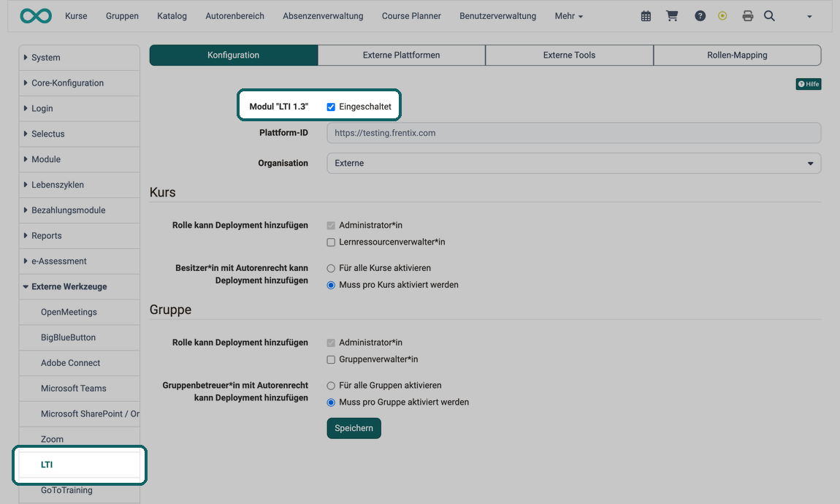Open the calendar icon in top bar
The height and width of the screenshot is (504, 840).
[646, 16]
